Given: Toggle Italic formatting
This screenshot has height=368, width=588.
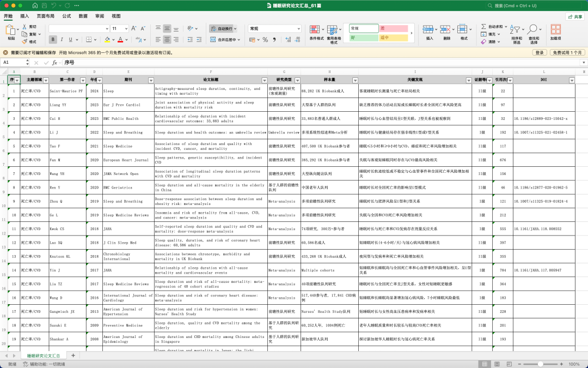Looking at the screenshot, I should [x=62, y=39].
